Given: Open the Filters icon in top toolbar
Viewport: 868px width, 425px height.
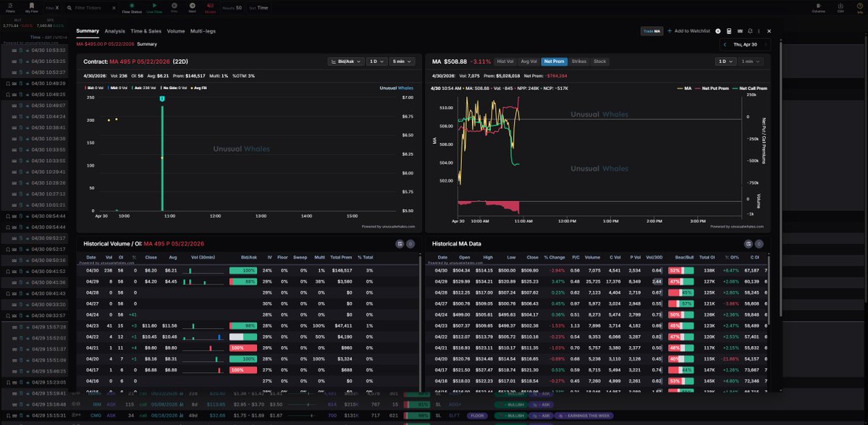Looking at the screenshot, I should click(x=11, y=6).
